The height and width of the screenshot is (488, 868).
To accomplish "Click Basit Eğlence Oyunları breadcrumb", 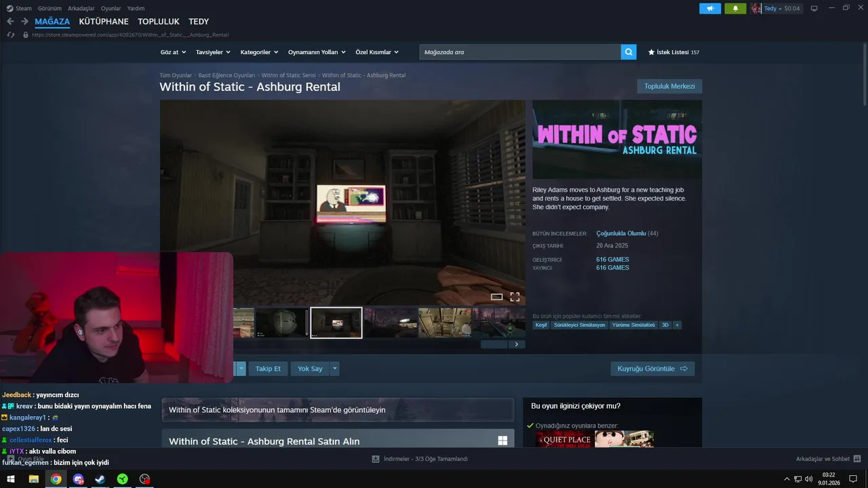I will (x=226, y=75).
